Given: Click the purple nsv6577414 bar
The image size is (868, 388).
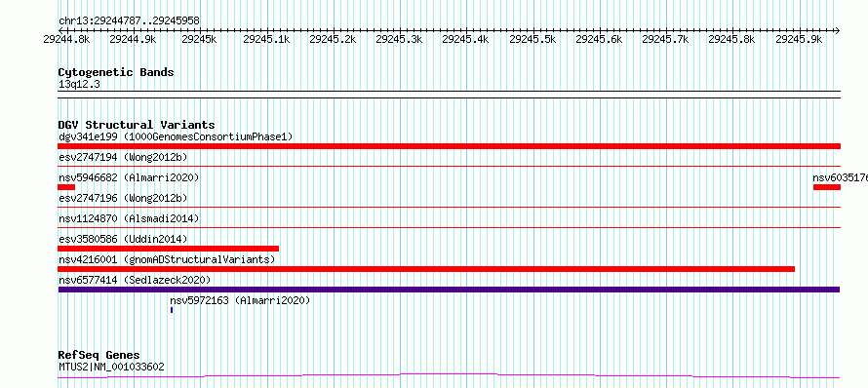Looking at the screenshot, I should click(x=449, y=290).
